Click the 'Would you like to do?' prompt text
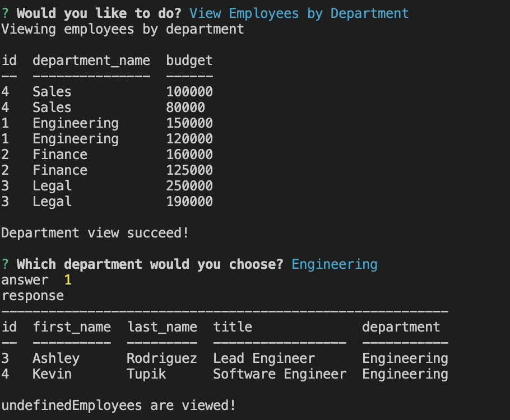Viewport: 510px width, 420px height. coord(99,13)
